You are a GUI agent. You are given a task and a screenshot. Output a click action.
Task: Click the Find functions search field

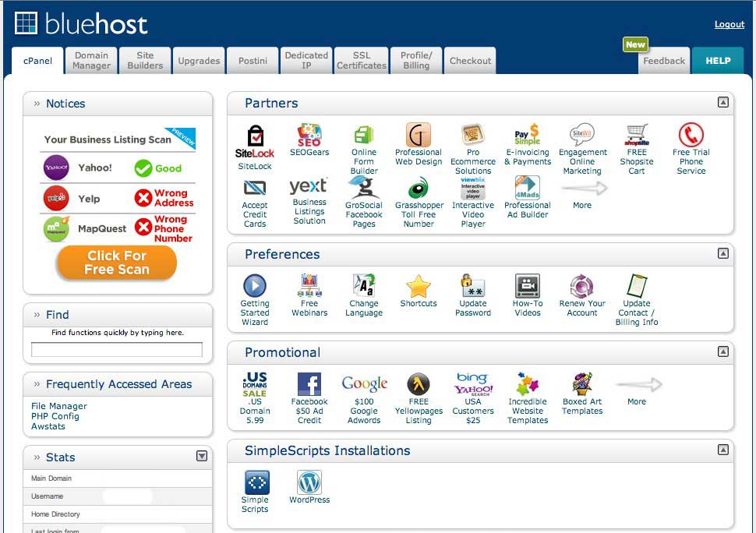pyautogui.click(x=117, y=350)
